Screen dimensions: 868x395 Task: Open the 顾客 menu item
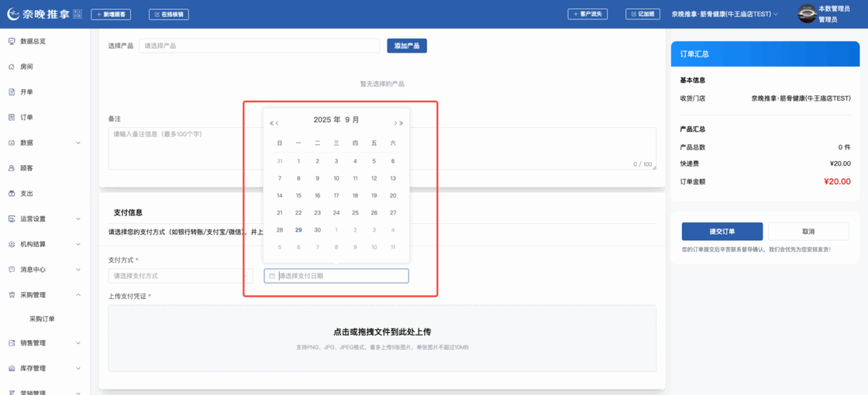[x=45, y=168]
